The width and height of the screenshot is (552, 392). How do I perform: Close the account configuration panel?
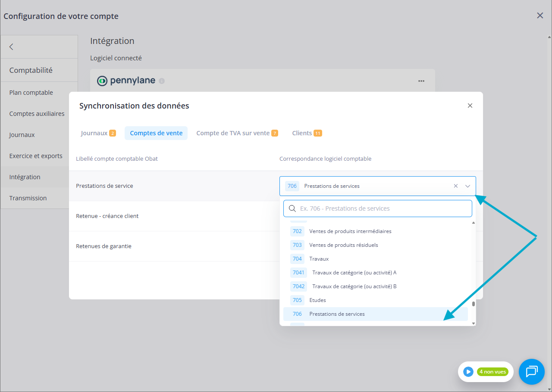[540, 16]
